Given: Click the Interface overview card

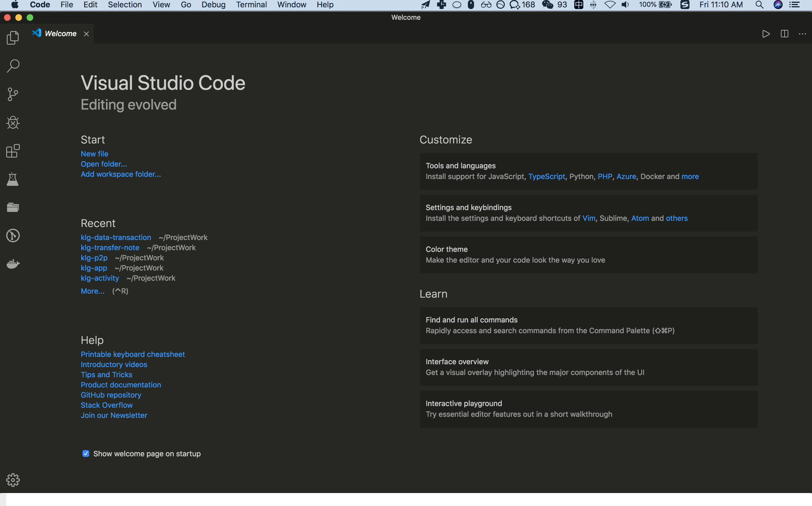Looking at the screenshot, I should point(588,367).
